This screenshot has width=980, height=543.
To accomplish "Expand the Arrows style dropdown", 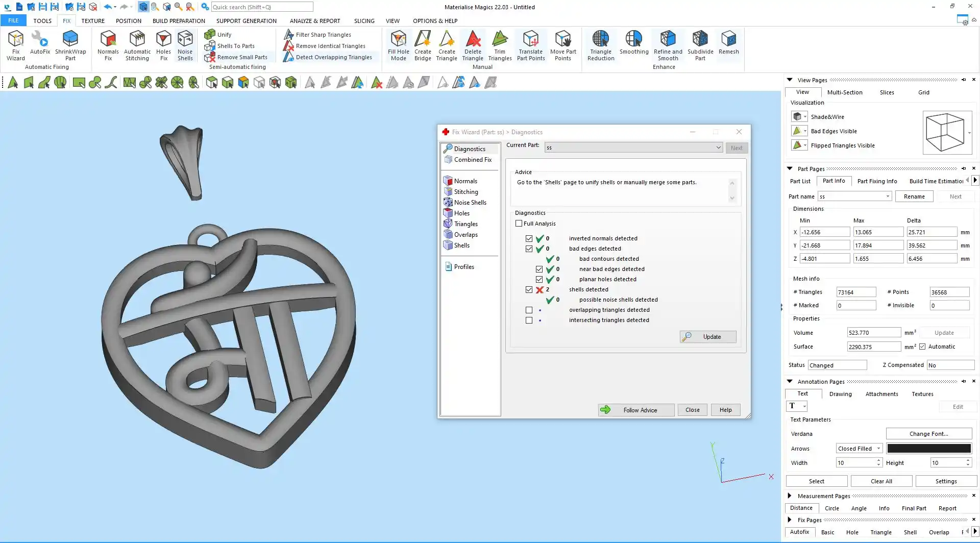I will 878,449.
